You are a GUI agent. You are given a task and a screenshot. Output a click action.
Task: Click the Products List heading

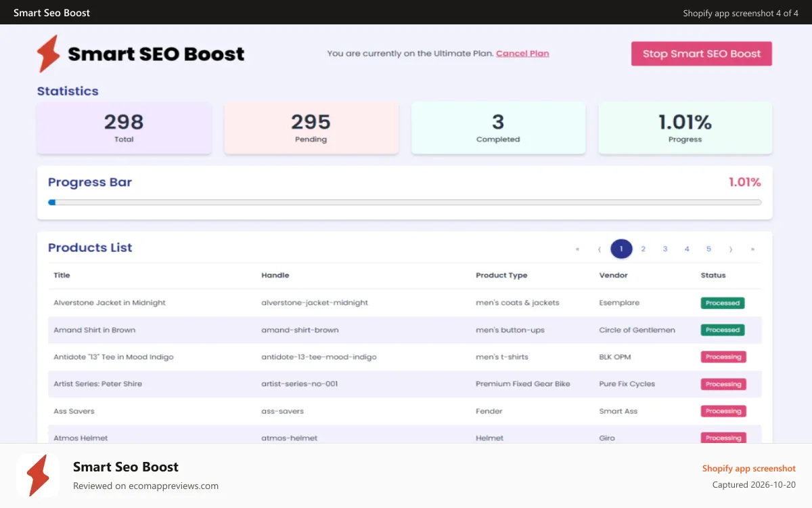pyautogui.click(x=90, y=248)
